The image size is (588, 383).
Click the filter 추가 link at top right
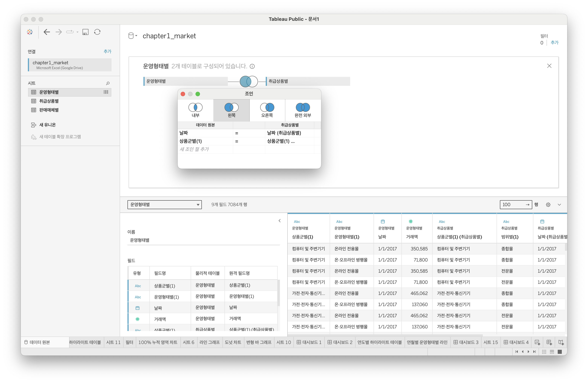(x=554, y=43)
